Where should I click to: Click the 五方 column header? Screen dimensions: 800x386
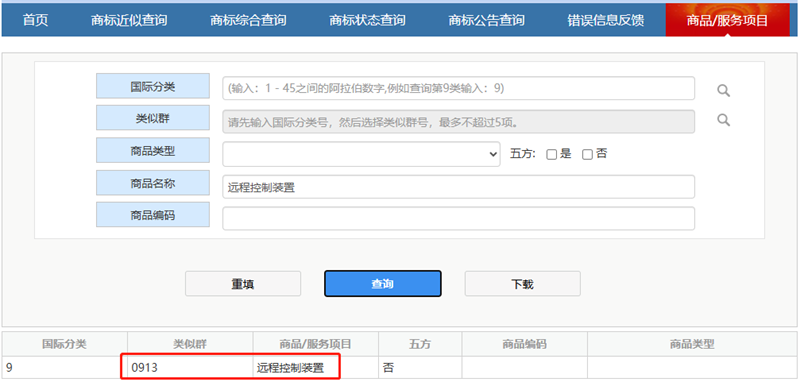[420, 344]
